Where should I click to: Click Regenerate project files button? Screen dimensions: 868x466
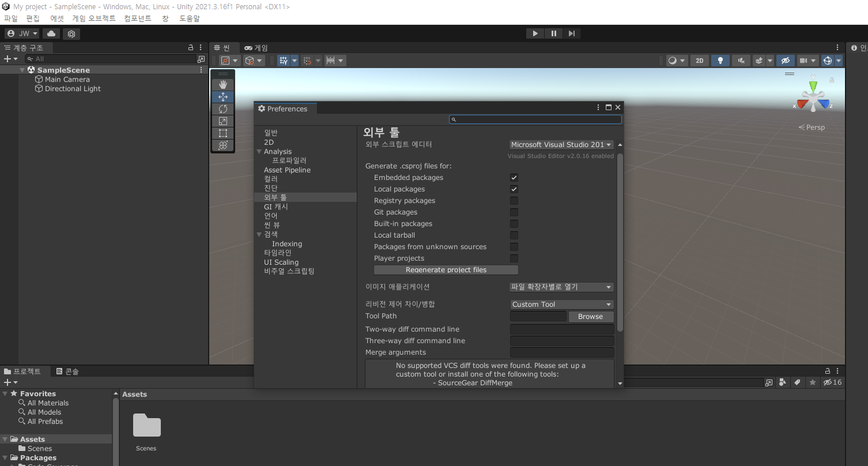(x=446, y=270)
